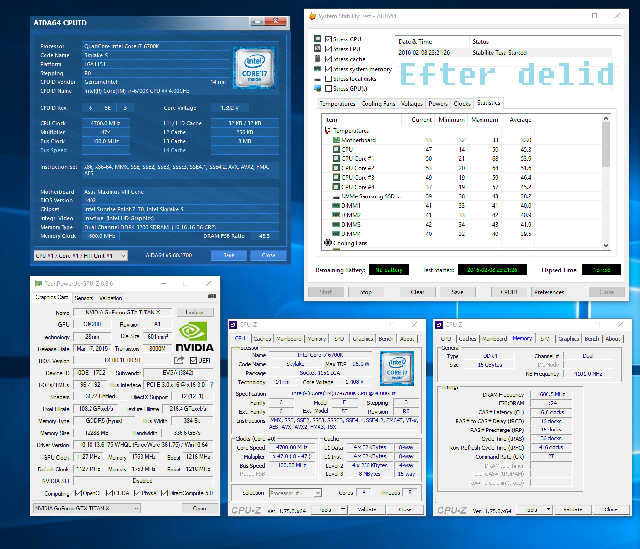
Task: Click the drive icon of NVMe Samsung SSD row
Action: [x=336, y=196]
